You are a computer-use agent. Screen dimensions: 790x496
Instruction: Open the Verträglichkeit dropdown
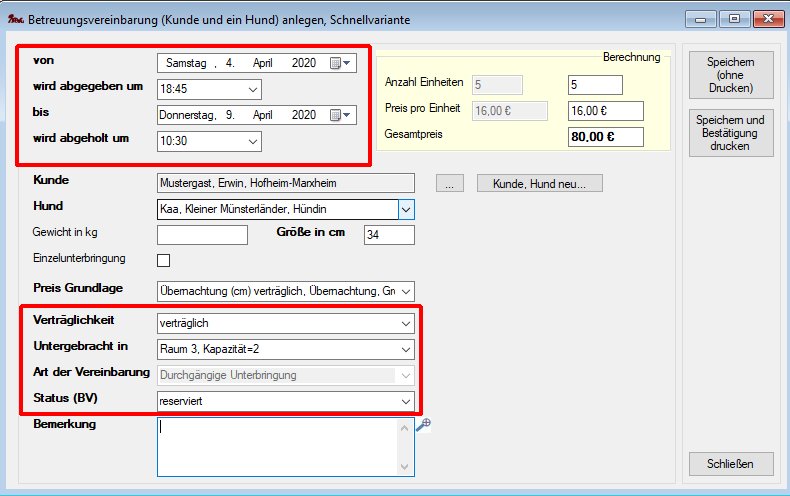(404, 323)
